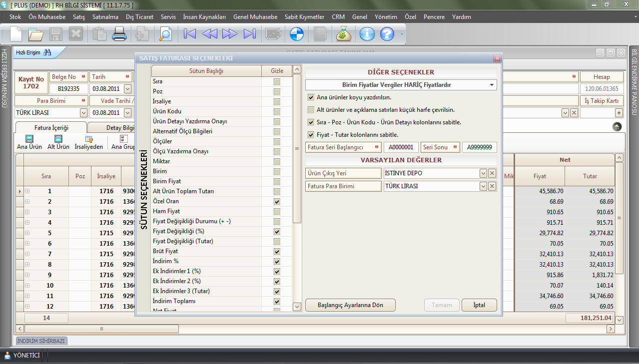
Task: Click the magnifier search document icon
Action: point(165,34)
